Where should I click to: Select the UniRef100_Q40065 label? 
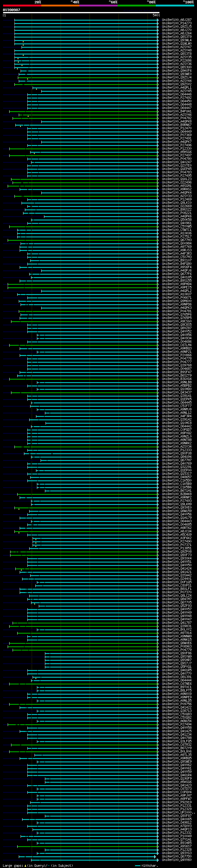click(x=177, y=819)
